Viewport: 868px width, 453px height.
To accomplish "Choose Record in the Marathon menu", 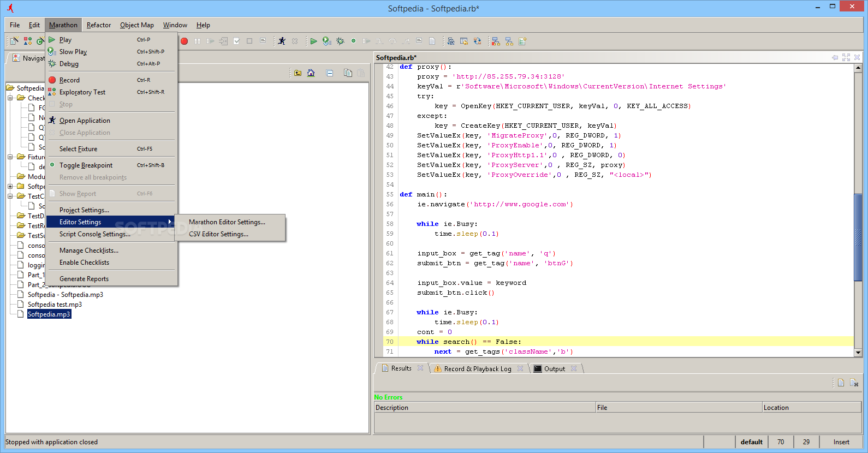I will [111, 80].
